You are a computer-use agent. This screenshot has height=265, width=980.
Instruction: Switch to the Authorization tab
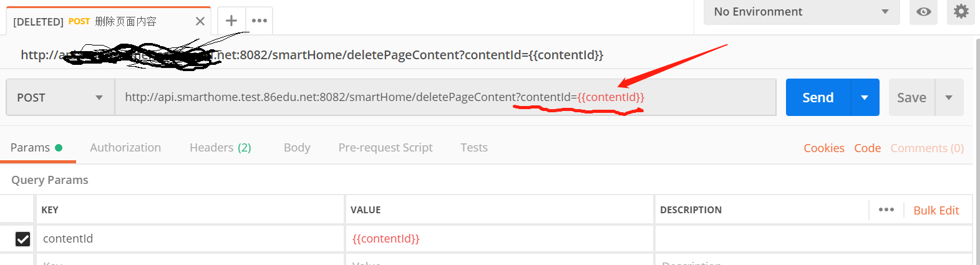(125, 148)
